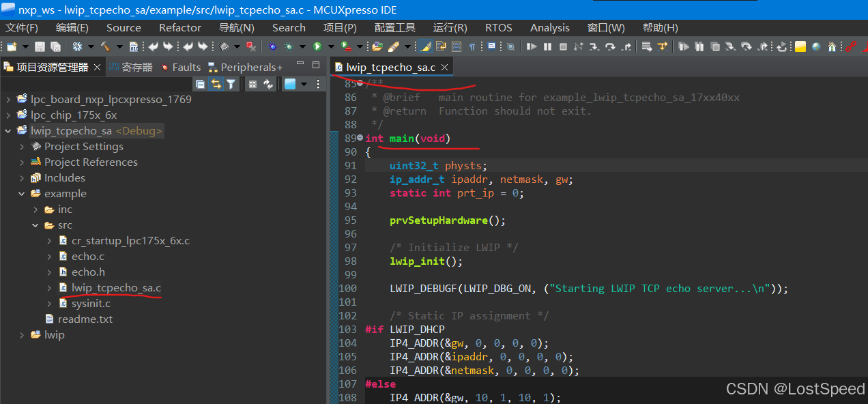Image resolution: width=868 pixels, height=404 pixels.
Task: Expand the Includes node
Action: (22, 177)
